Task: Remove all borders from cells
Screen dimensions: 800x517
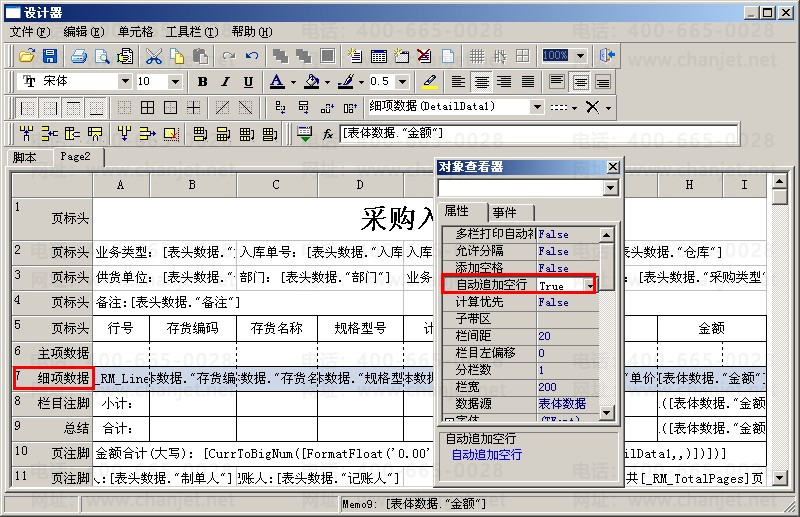Action: pyautogui.click(x=124, y=107)
